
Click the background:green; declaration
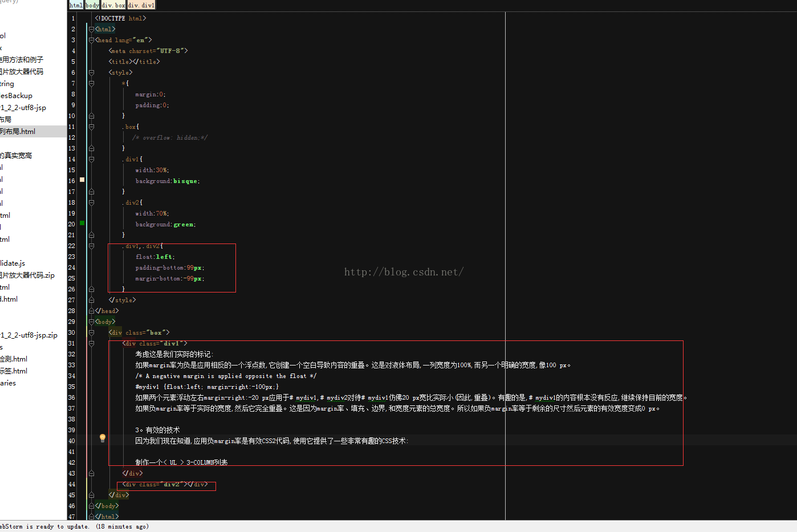pyautogui.click(x=166, y=224)
